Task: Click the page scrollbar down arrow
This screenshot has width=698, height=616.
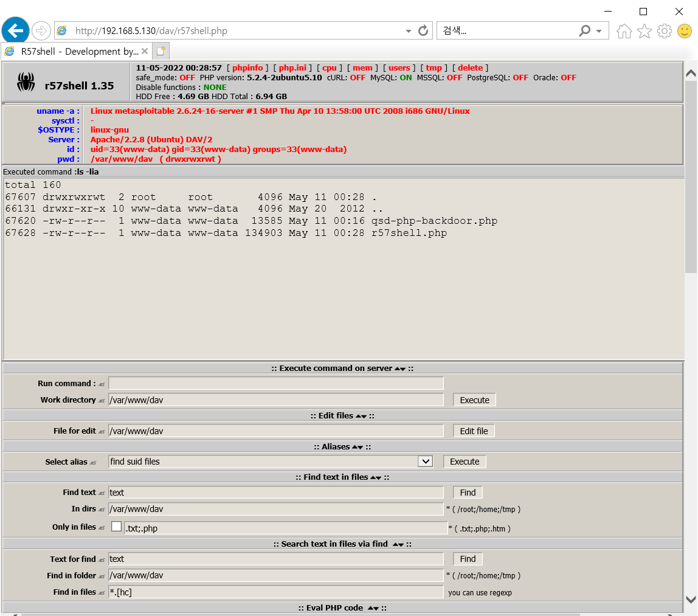Action: pos(691,599)
